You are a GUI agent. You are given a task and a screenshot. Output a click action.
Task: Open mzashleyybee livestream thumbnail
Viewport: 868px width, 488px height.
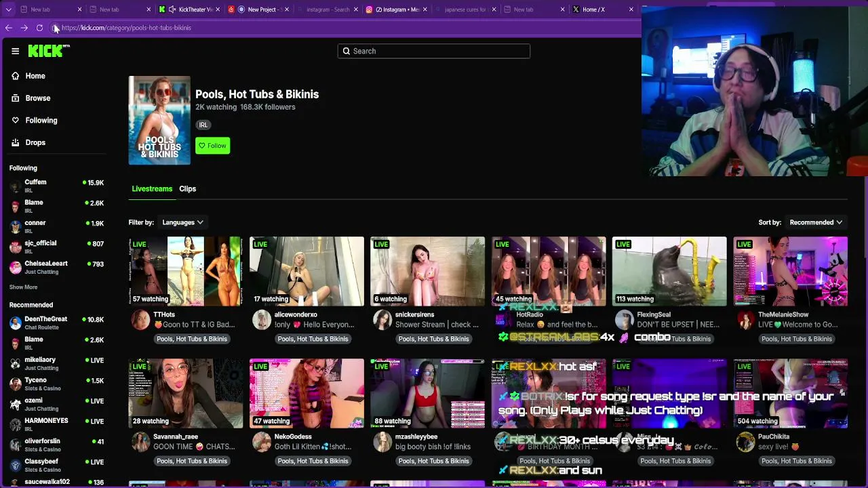click(427, 393)
